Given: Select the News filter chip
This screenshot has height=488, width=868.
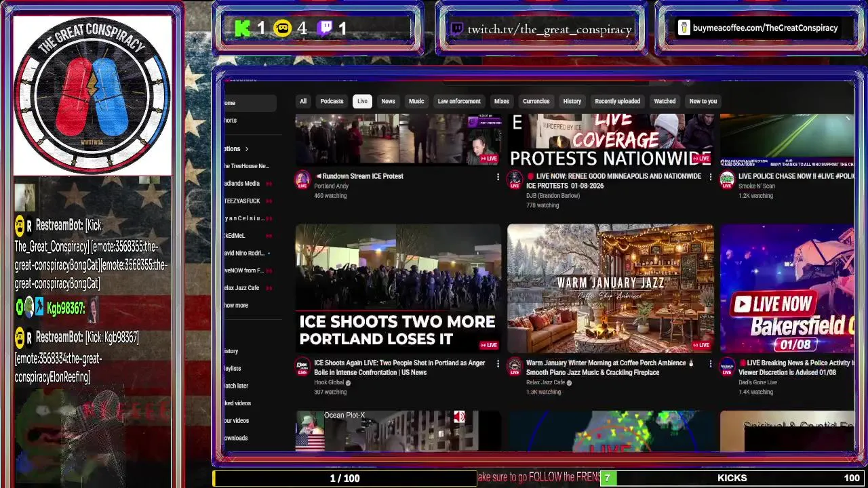Looking at the screenshot, I should click(x=388, y=101).
